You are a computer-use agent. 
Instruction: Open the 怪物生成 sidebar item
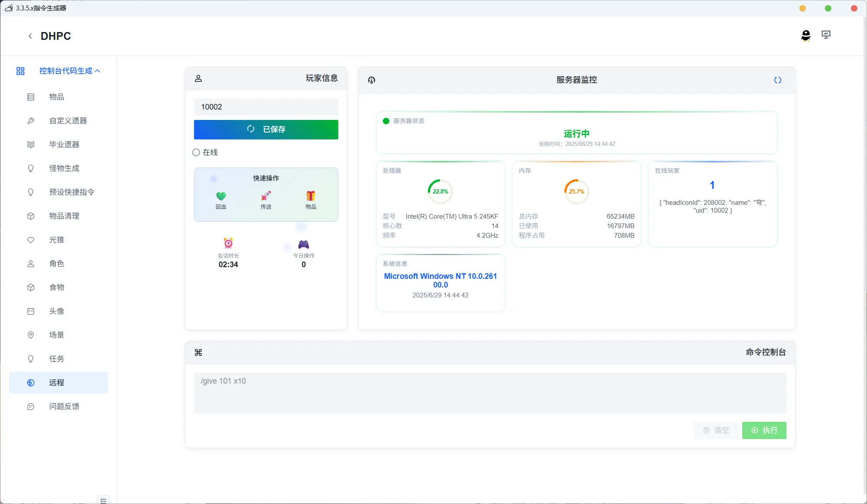58,168
